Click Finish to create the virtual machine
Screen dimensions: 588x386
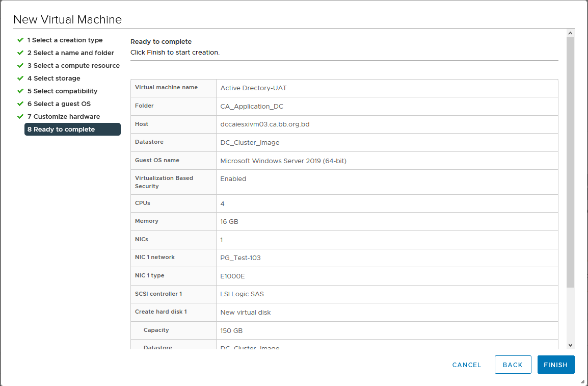556,365
